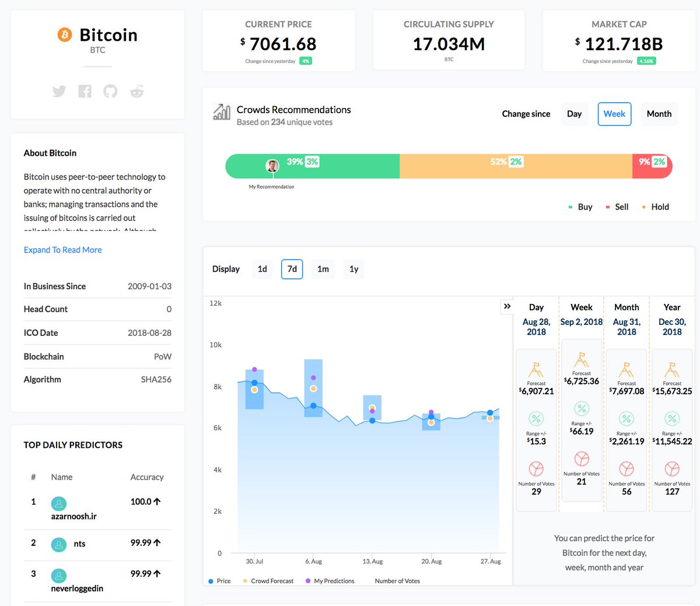
Task: Click the 4% current price change badge
Action: (x=306, y=61)
